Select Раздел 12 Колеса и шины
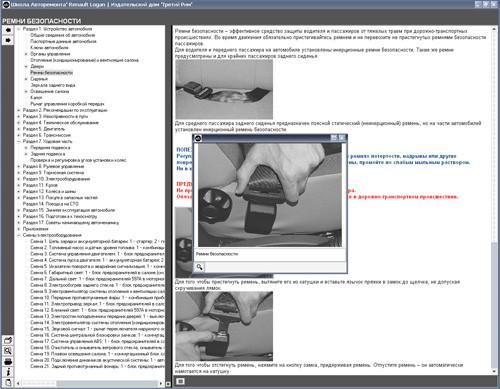The height and width of the screenshot is (389, 500). coord(49,191)
